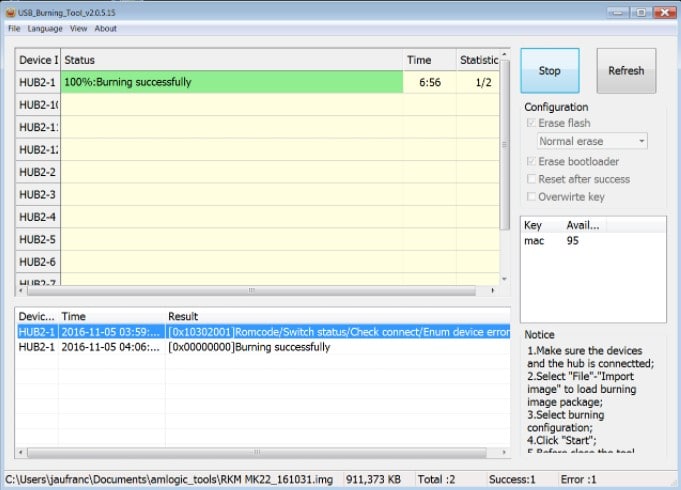The height and width of the screenshot is (490, 681).
Task: Click log panel scroll left arrow
Action: [x=21, y=453]
